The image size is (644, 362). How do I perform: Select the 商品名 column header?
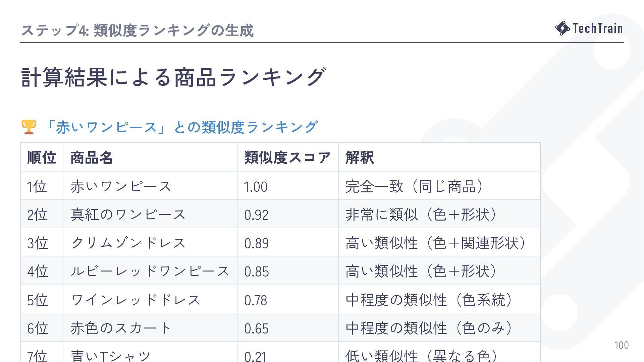(150, 157)
